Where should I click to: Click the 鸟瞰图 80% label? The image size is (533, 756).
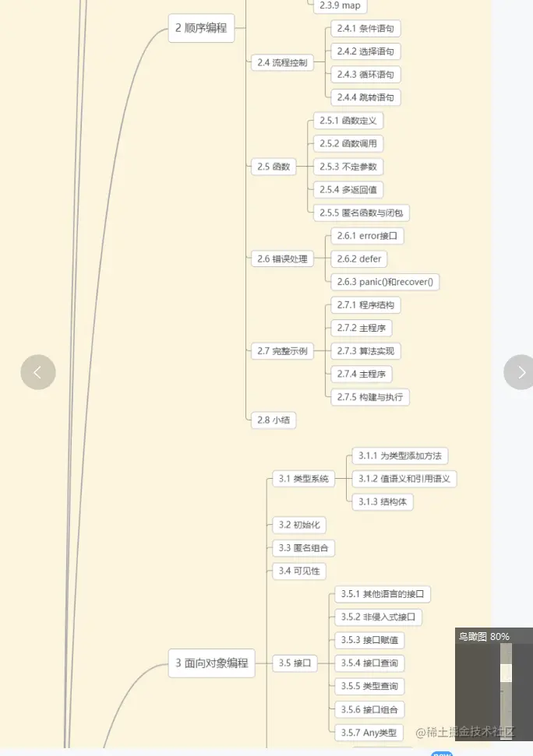tap(483, 636)
